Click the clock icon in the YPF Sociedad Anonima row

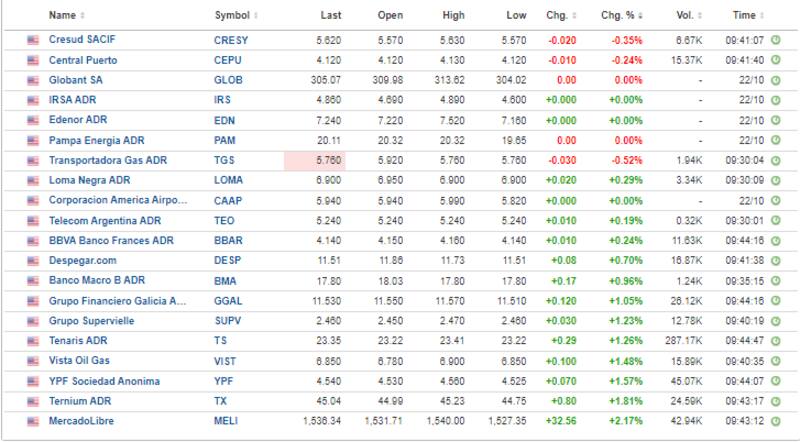point(776,381)
